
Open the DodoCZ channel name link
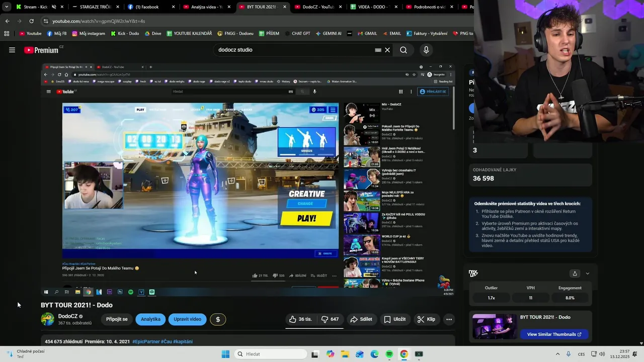(68, 316)
